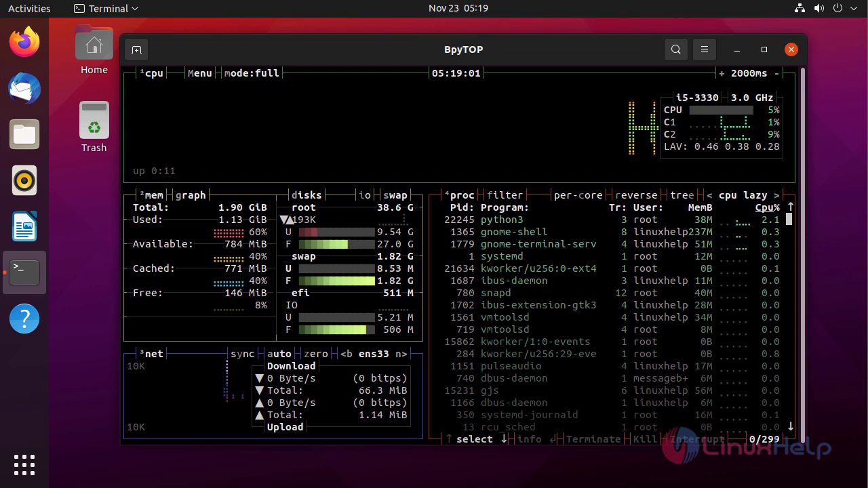Select next sort column with right arrow

click(x=776, y=195)
